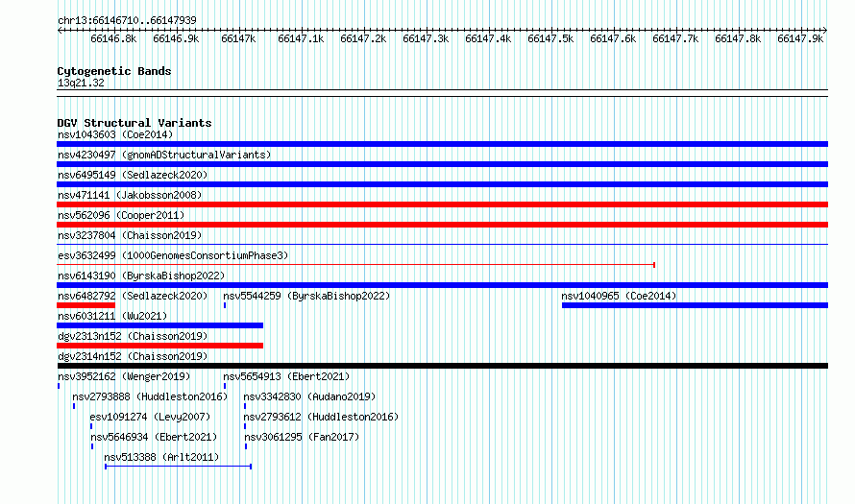
Task: Open nsv2793888 (Huddleston2016) label
Action: coord(150,396)
